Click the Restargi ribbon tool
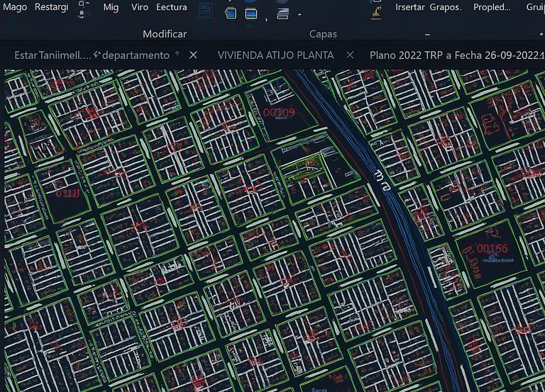545x392 pixels. 51,7
